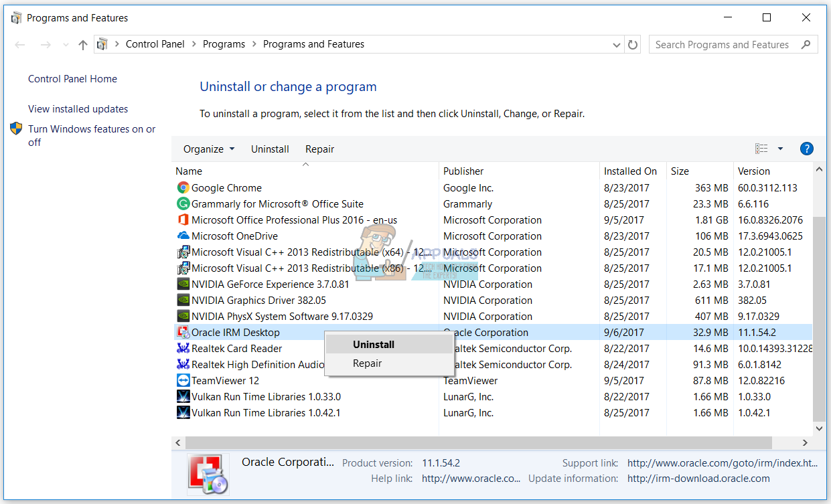The height and width of the screenshot is (504, 831).
Task: Click the large Oracle icon in details pane
Action: (x=208, y=474)
